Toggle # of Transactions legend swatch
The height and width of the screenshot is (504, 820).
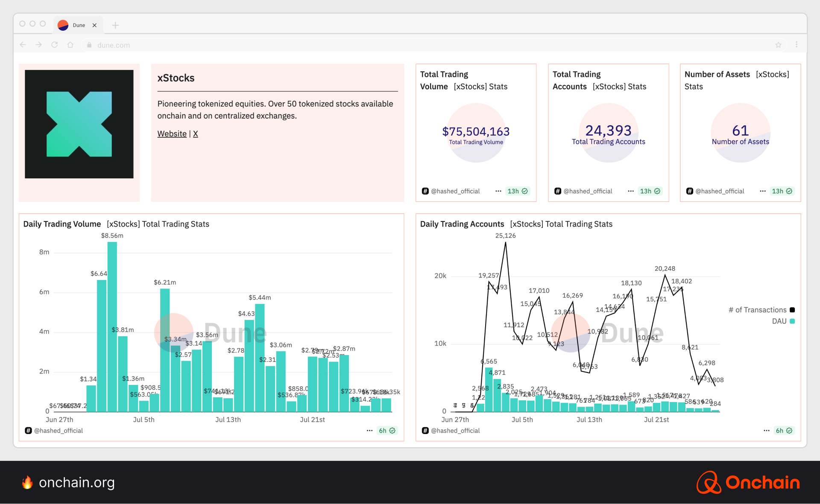point(792,310)
